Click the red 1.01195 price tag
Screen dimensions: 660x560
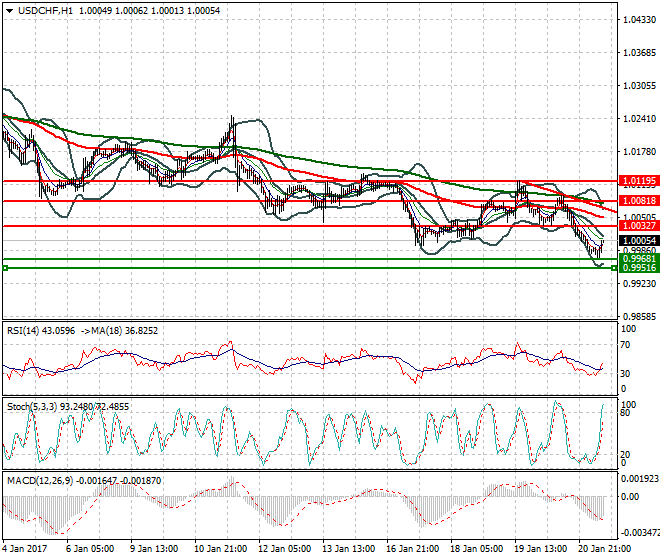[637, 181]
